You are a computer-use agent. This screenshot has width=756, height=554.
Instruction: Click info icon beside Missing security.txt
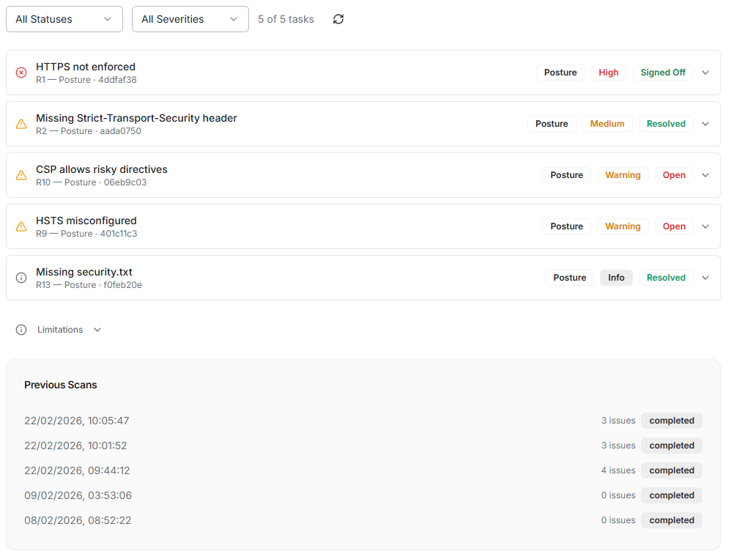(21, 278)
